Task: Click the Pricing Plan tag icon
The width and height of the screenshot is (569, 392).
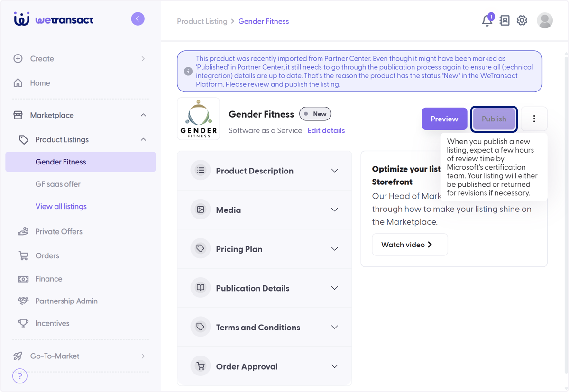Action: (201, 248)
